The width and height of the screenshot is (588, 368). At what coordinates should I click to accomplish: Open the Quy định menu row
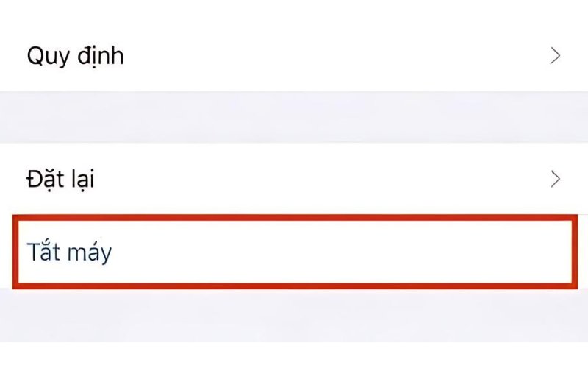pyautogui.click(x=294, y=56)
